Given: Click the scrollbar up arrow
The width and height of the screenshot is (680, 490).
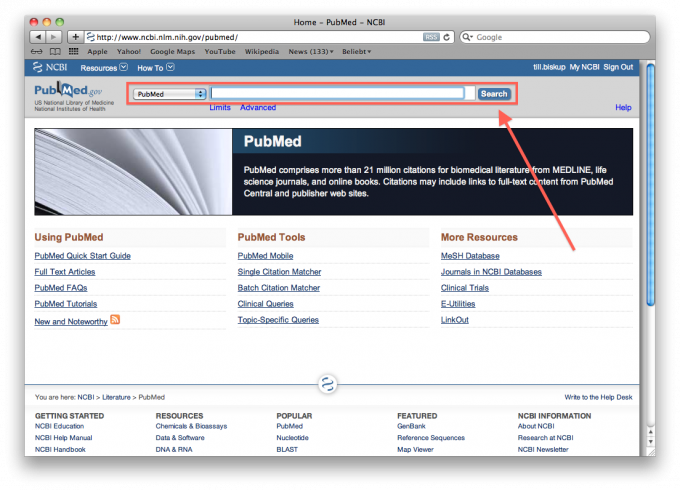Looking at the screenshot, I should coord(651,432).
